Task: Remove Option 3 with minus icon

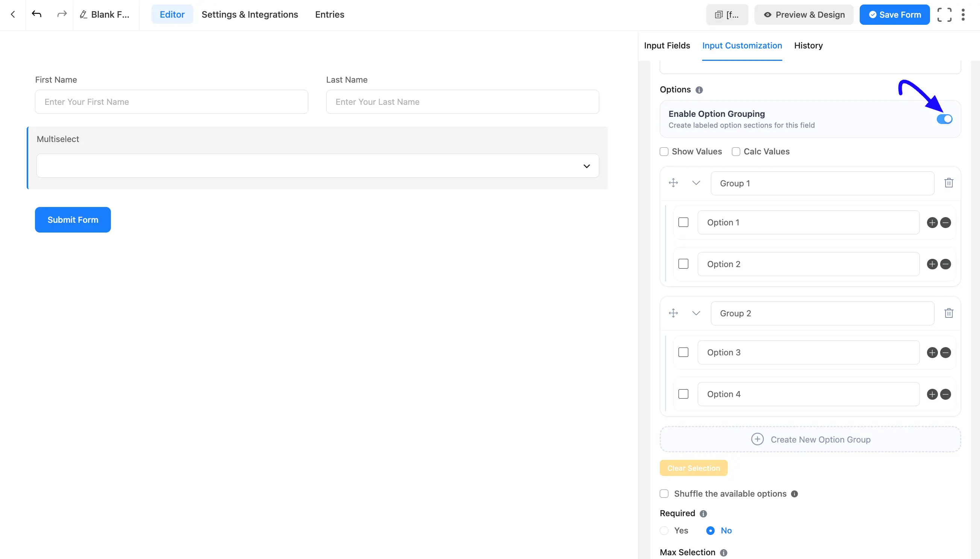Action: coord(945,352)
